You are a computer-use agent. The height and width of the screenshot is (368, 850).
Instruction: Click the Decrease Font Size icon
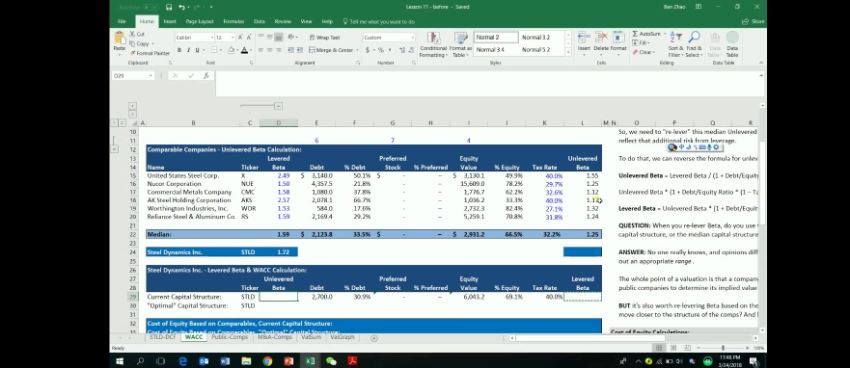coord(249,37)
